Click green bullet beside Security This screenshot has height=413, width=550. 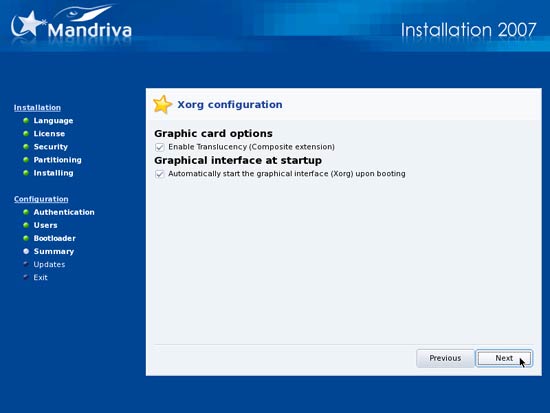point(26,147)
